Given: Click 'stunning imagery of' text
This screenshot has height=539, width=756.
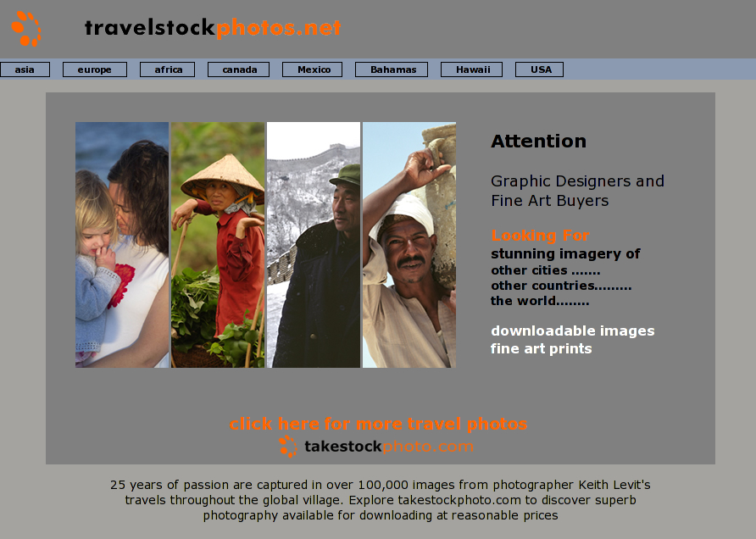Looking at the screenshot, I should pyautogui.click(x=565, y=253).
